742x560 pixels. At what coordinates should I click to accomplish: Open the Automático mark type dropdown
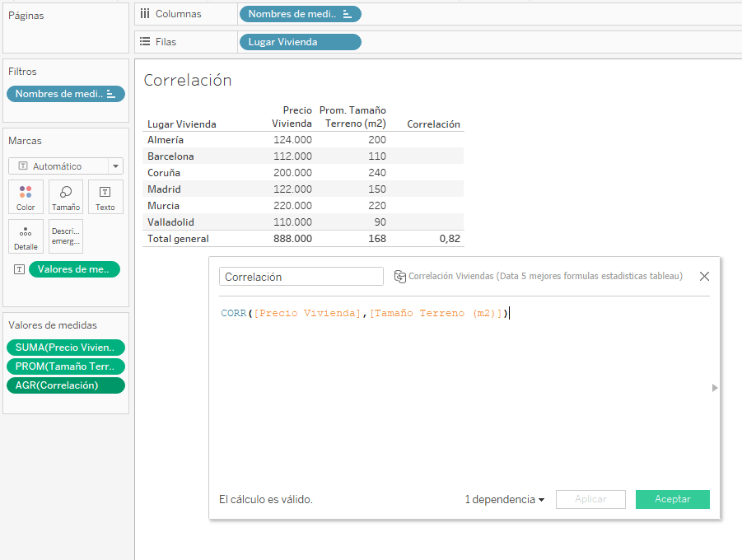click(x=115, y=166)
